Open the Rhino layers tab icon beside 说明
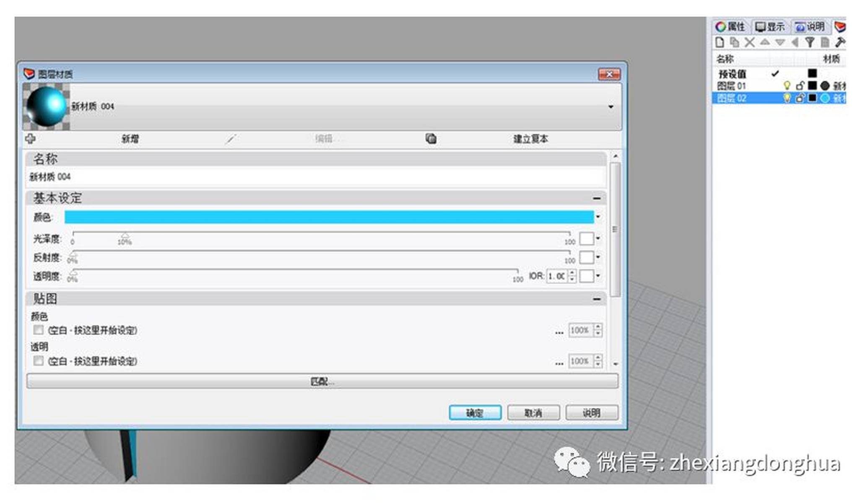 click(x=840, y=27)
